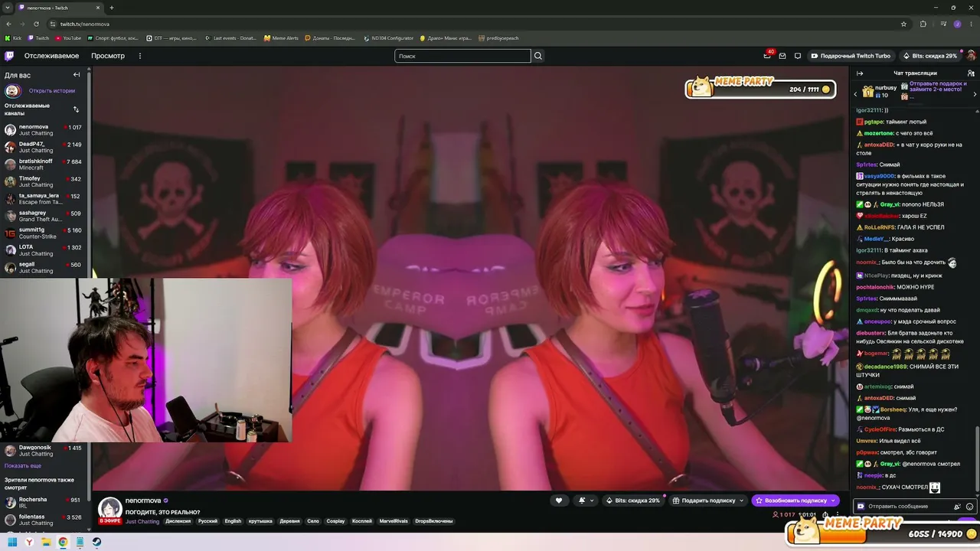This screenshot has width=980, height=551.
Task: Open the three-dot More menu in Twitch header
Action: pos(140,56)
